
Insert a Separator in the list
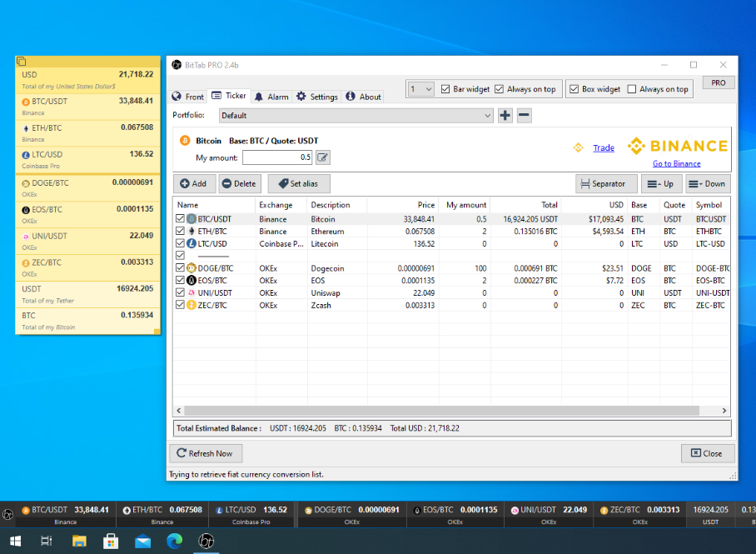tap(606, 184)
